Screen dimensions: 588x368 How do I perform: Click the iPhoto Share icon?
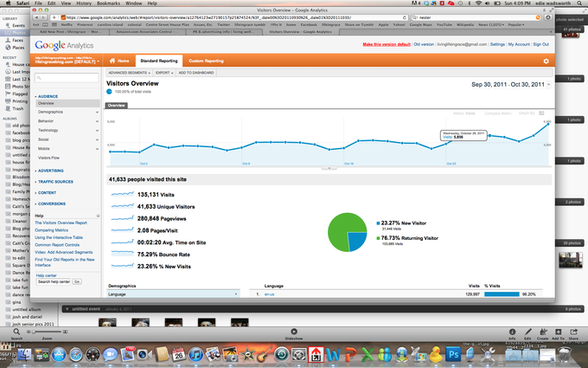573,332
